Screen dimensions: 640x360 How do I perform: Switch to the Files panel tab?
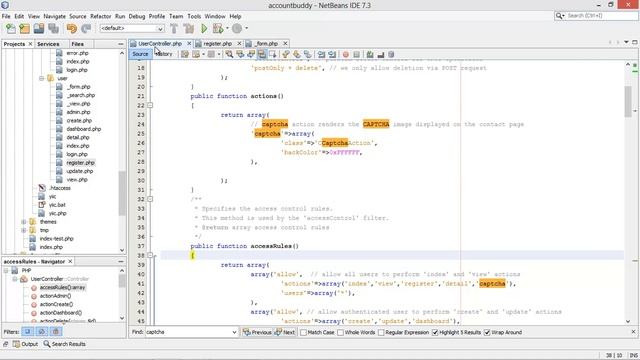[77, 44]
